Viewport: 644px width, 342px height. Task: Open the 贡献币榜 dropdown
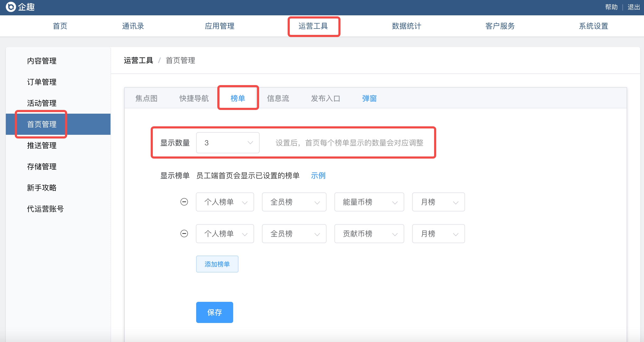(369, 234)
